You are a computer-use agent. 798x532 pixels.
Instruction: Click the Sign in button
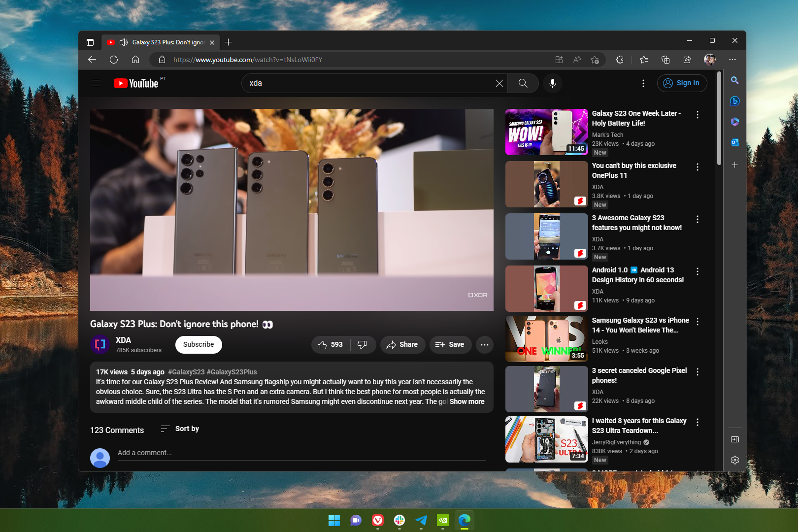pyautogui.click(x=682, y=83)
